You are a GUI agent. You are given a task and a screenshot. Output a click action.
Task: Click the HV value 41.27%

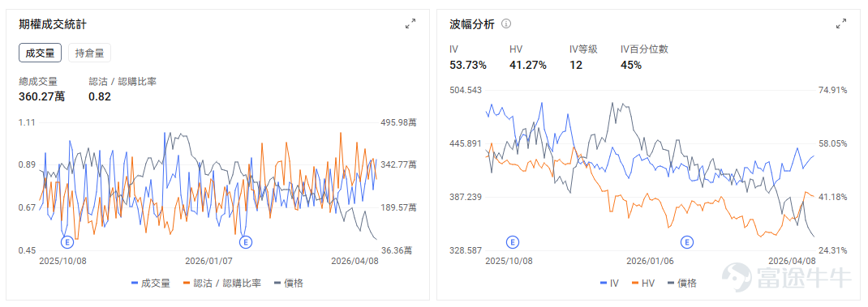[528, 66]
